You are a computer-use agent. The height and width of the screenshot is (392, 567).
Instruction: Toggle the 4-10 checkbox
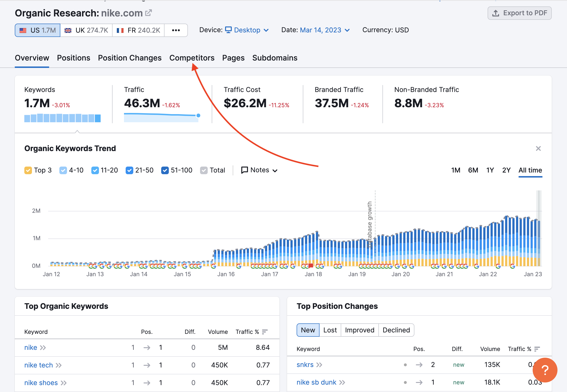point(63,170)
